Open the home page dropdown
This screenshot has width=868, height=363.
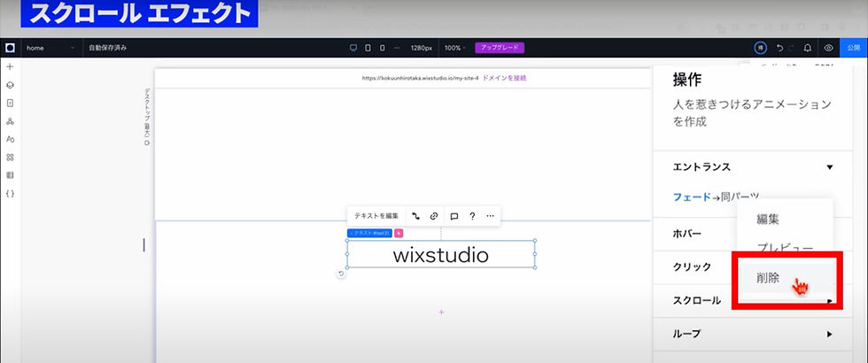tap(50, 48)
